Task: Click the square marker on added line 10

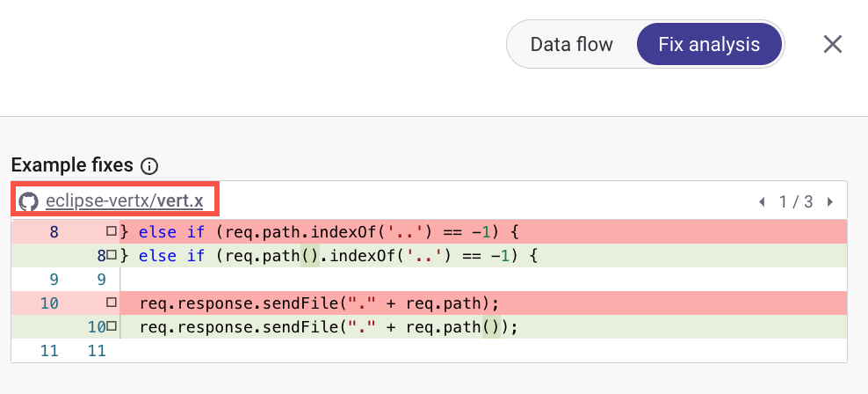Action: coord(112,327)
